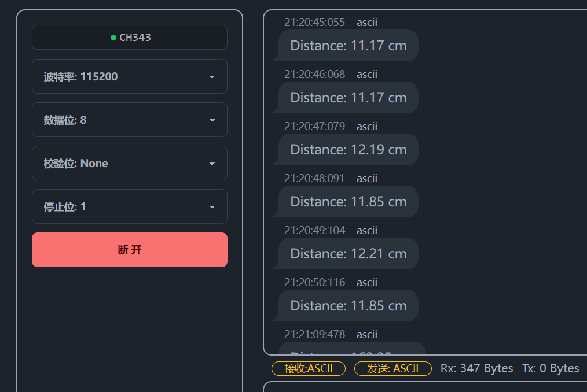Toggle the 接收:ASCII receive format
The width and height of the screenshot is (587, 392).
click(309, 368)
